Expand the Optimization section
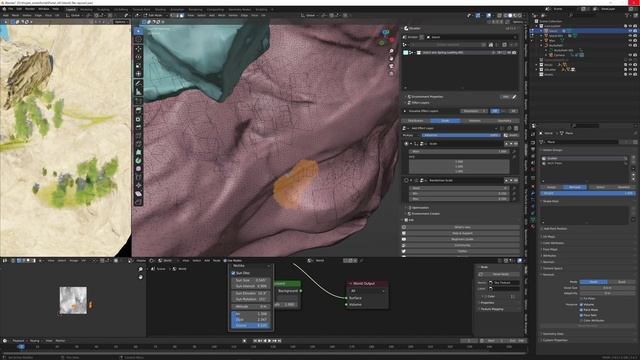The height and width of the screenshot is (360, 640). [x=420, y=207]
